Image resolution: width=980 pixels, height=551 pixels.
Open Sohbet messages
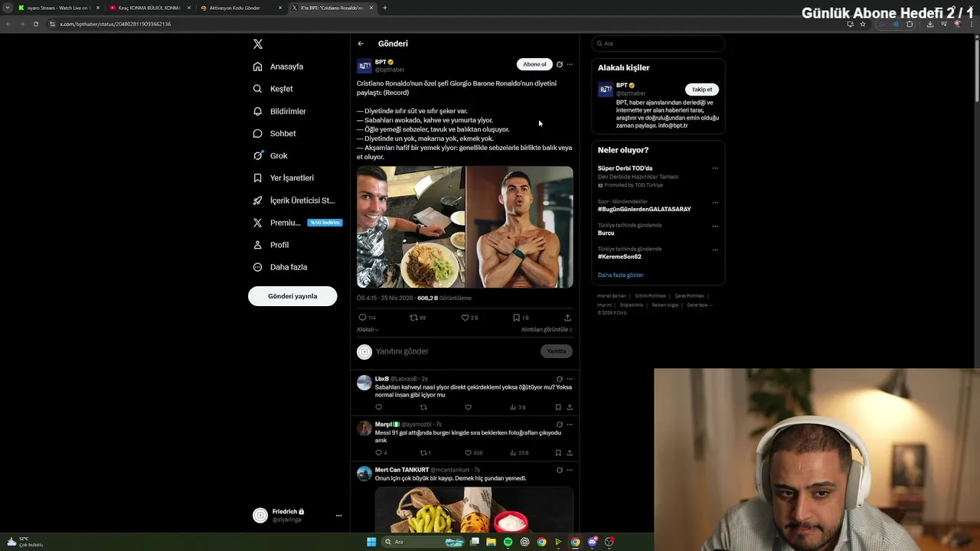[x=275, y=133]
